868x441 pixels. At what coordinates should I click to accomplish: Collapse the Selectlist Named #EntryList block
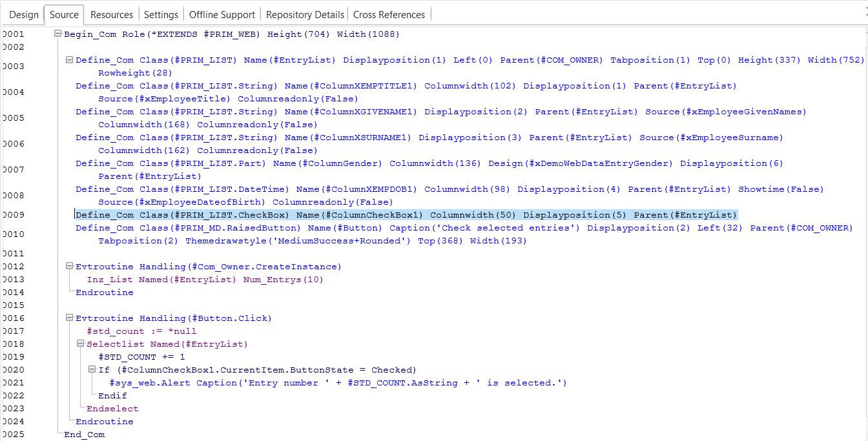(x=81, y=344)
